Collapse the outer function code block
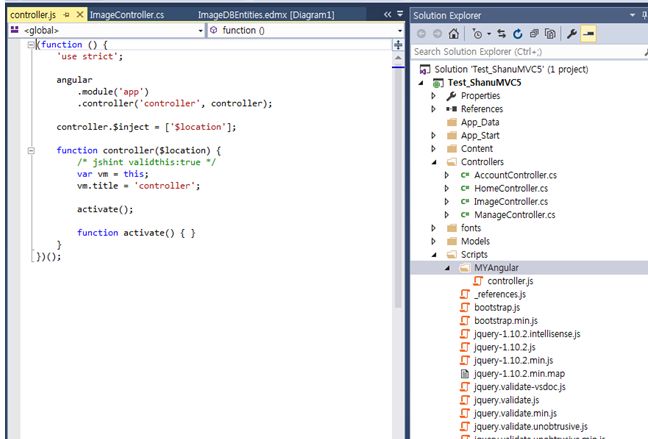 pos(31,45)
